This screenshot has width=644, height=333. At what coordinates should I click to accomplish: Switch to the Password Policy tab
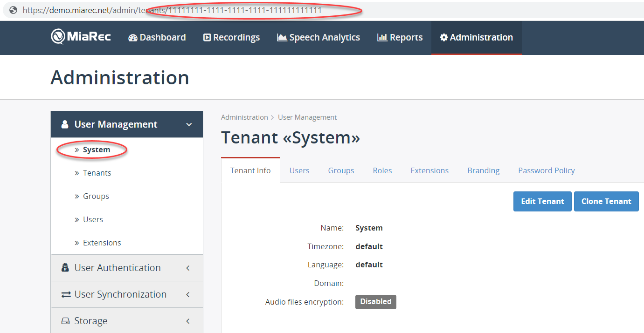547,170
